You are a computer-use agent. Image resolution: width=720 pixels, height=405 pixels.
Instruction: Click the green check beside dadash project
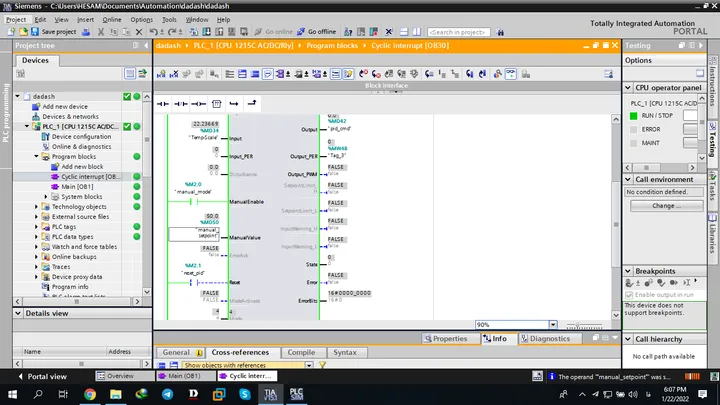(x=127, y=96)
